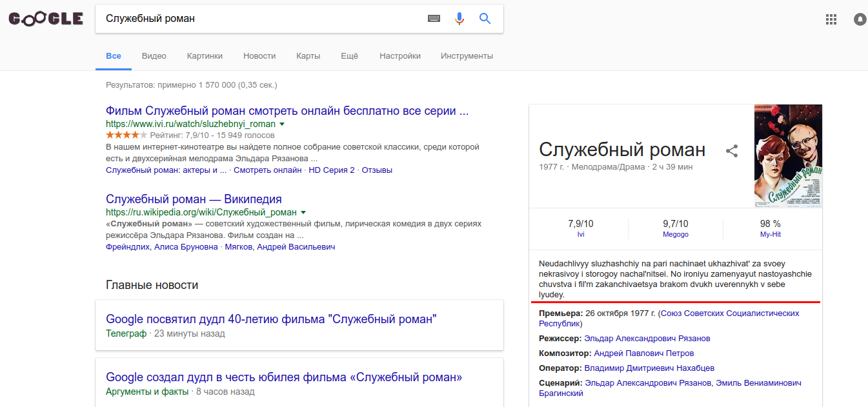Open the notifications bell
Image resolution: width=868 pixels, height=407 pixels.
pyautogui.click(x=860, y=19)
